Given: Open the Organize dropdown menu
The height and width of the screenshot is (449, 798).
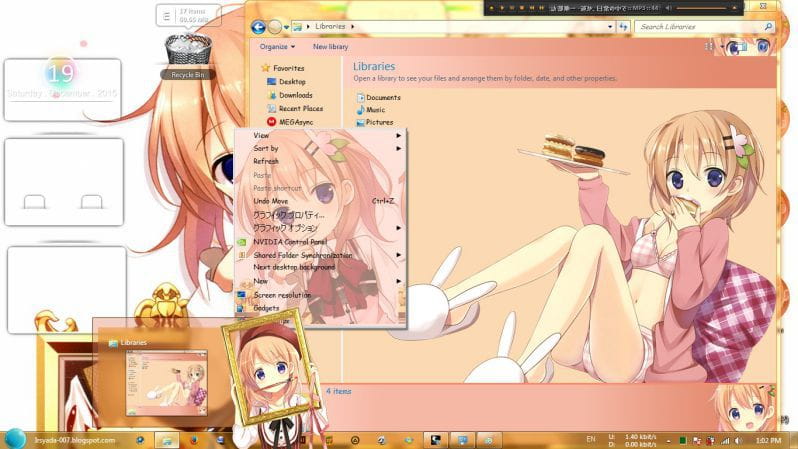Looking at the screenshot, I should [277, 46].
